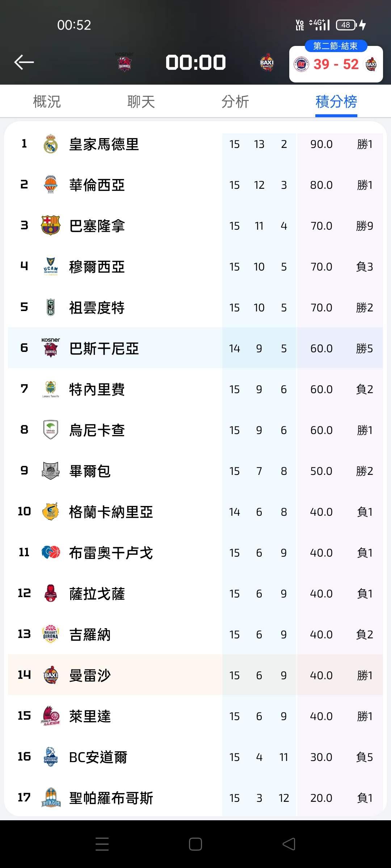The width and height of the screenshot is (391, 868).
Task: Tap the FC Barcelona crest icon
Action: point(51,226)
